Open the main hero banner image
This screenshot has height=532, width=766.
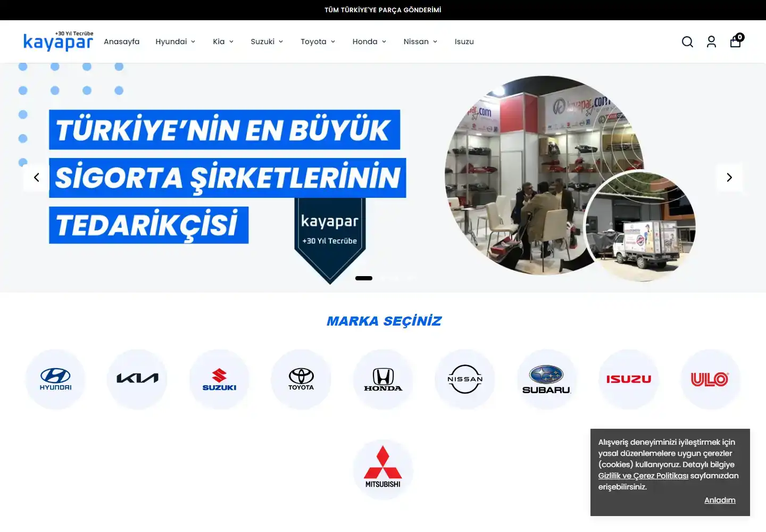383,178
